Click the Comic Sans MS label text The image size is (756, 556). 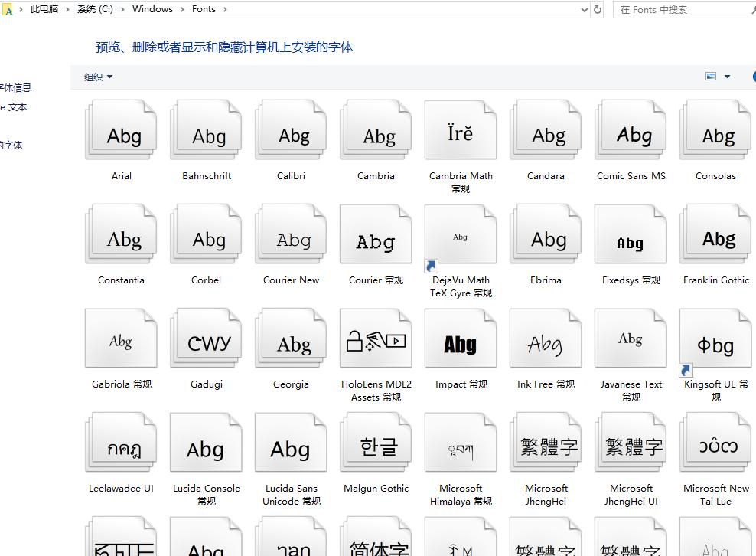(631, 175)
